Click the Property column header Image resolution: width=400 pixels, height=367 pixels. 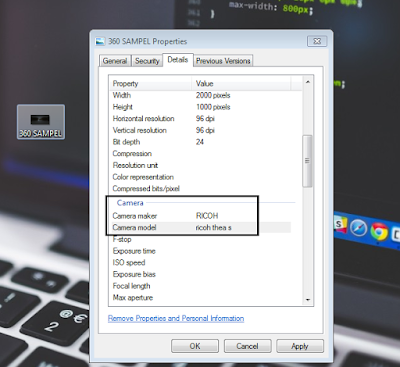(x=150, y=83)
